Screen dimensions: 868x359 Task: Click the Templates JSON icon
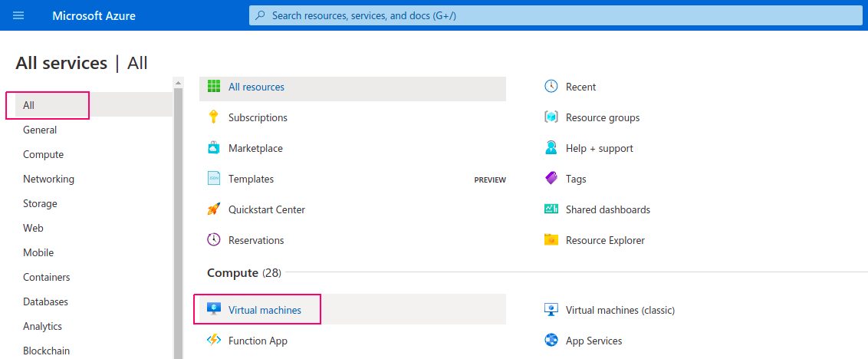tap(214, 179)
